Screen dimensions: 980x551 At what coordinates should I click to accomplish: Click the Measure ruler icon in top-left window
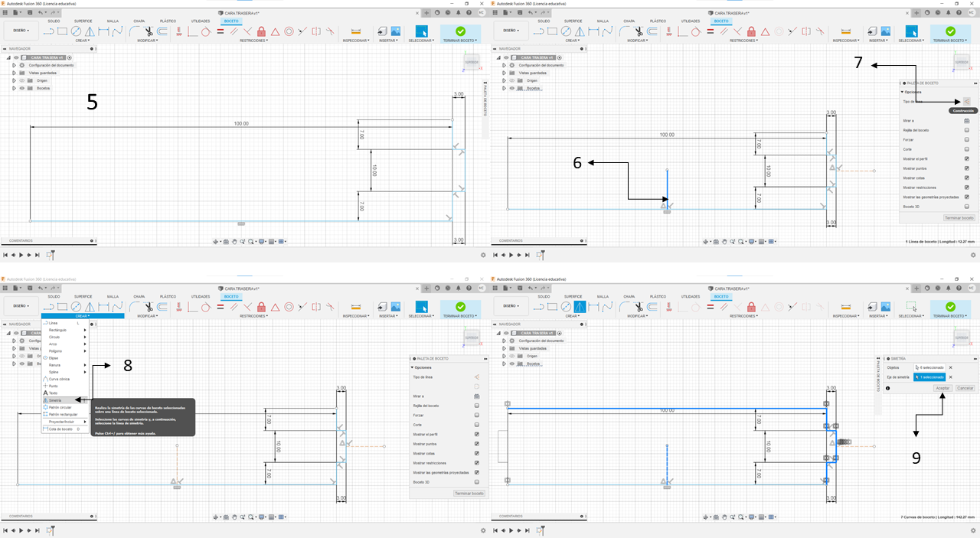click(355, 31)
